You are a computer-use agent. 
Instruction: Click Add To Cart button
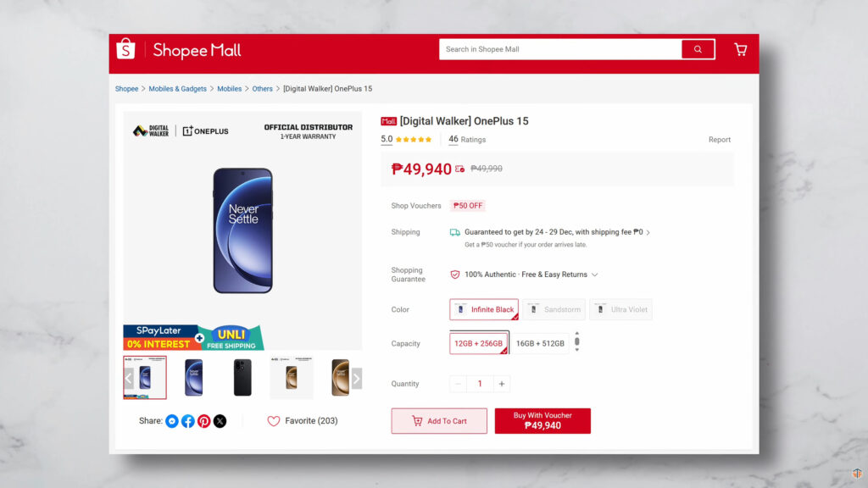click(x=439, y=421)
